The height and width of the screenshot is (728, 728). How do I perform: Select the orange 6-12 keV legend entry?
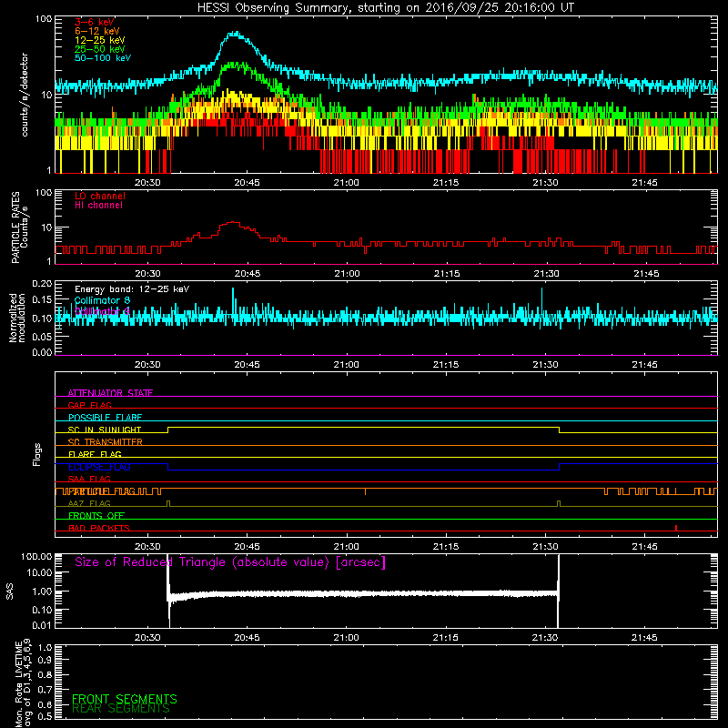[97, 31]
